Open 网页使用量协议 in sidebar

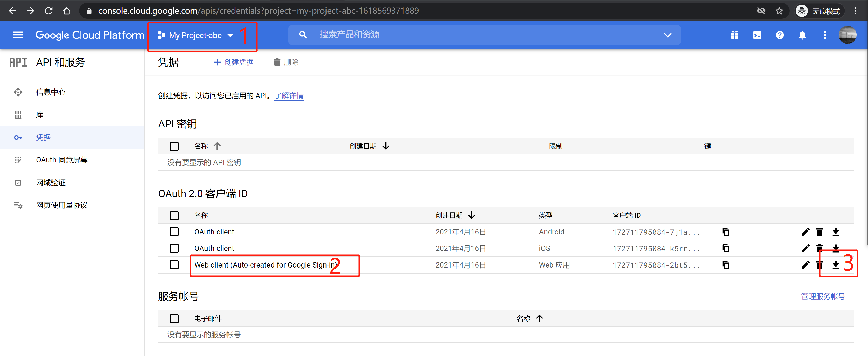click(72, 205)
